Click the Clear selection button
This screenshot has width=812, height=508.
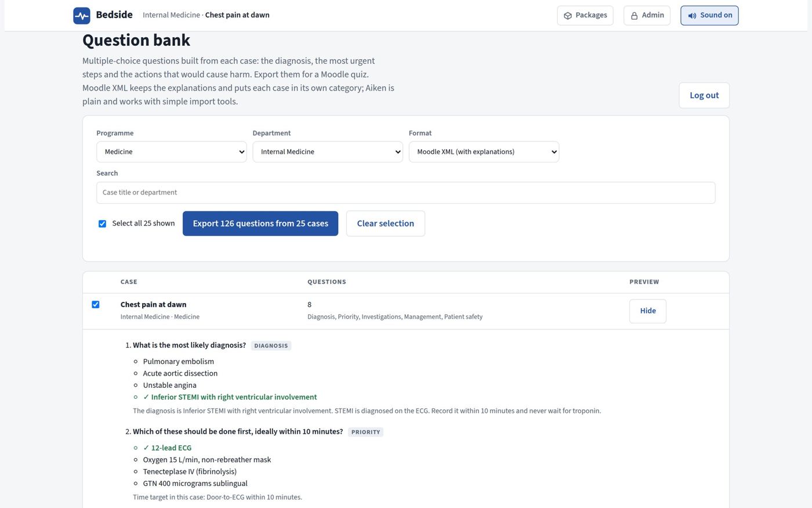[x=386, y=224]
